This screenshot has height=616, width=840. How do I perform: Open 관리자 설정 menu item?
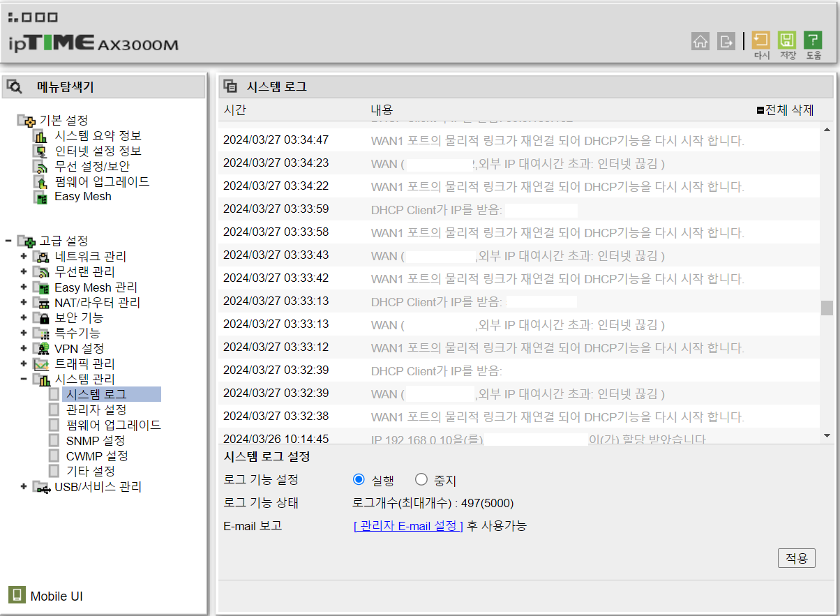pyautogui.click(x=96, y=410)
